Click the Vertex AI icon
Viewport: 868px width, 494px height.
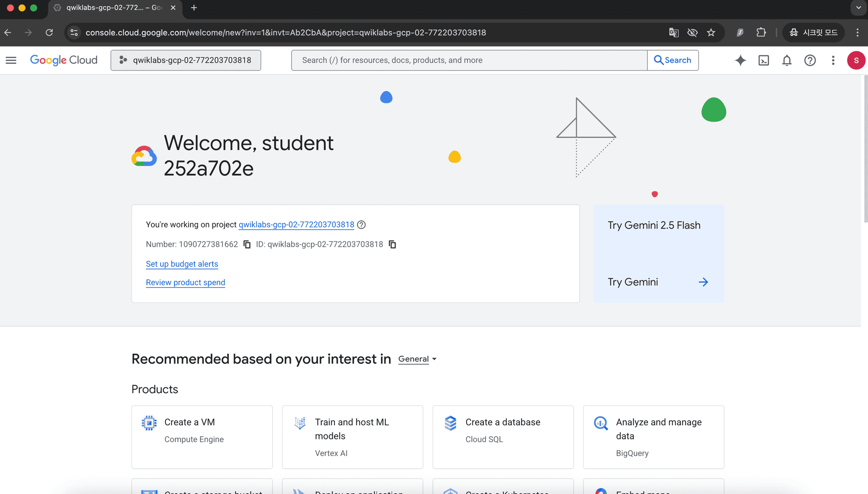(x=300, y=423)
